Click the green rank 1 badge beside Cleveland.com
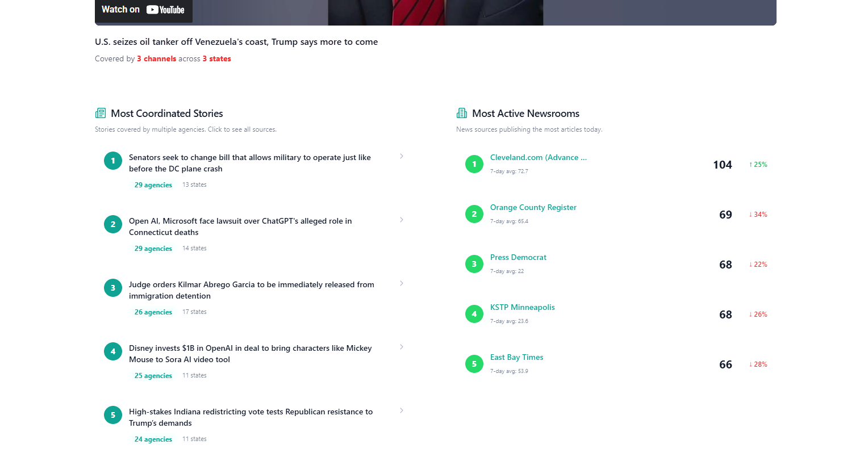The height and width of the screenshot is (449, 868). (474, 164)
